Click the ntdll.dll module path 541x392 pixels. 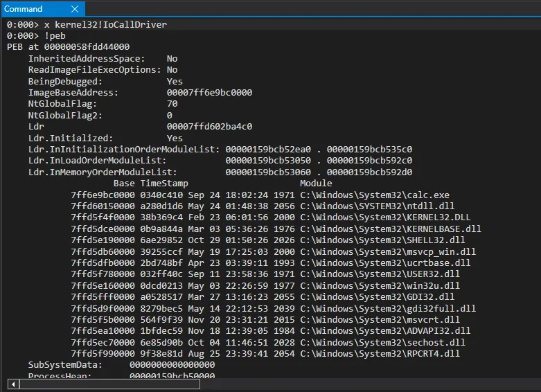click(x=377, y=206)
